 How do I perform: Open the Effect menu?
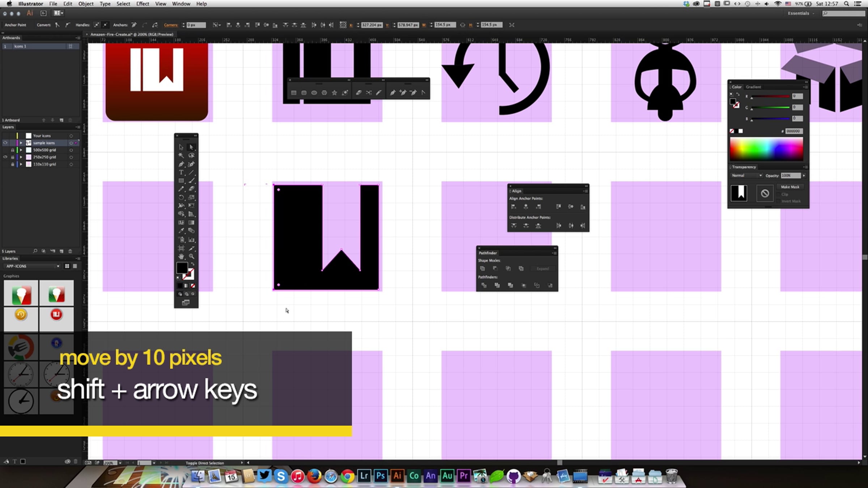pyautogui.click(x=142, y=4)
